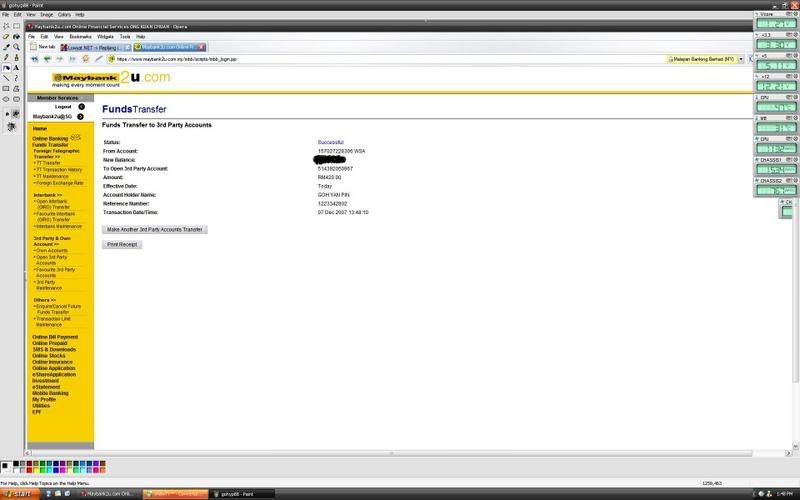Switch to the Maybank2u.com browser tab
Image resolution: width=800 pixels, height=500 pixels.
169,46
